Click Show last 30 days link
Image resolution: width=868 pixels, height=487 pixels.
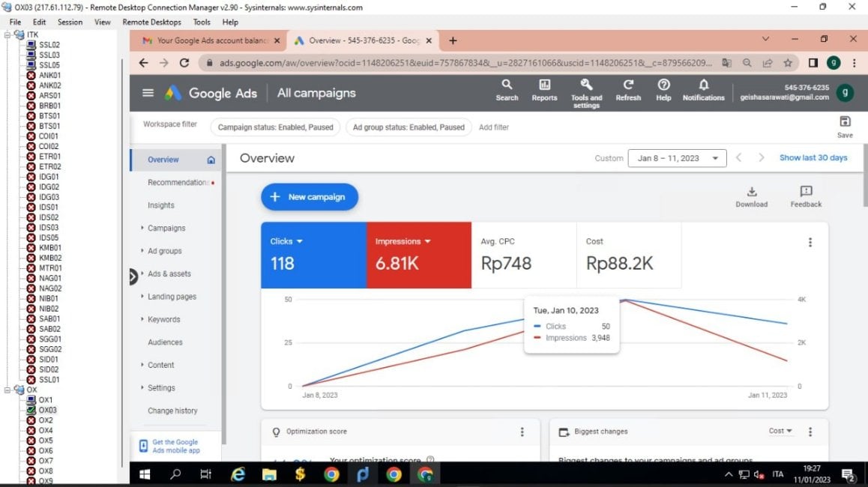(813, 158)
